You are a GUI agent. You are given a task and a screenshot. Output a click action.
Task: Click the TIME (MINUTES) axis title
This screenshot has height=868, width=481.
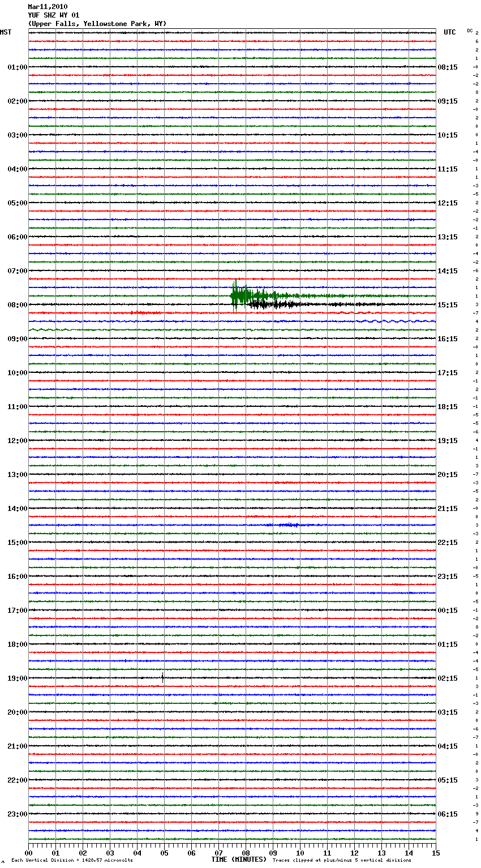click(x=239, y=860)
